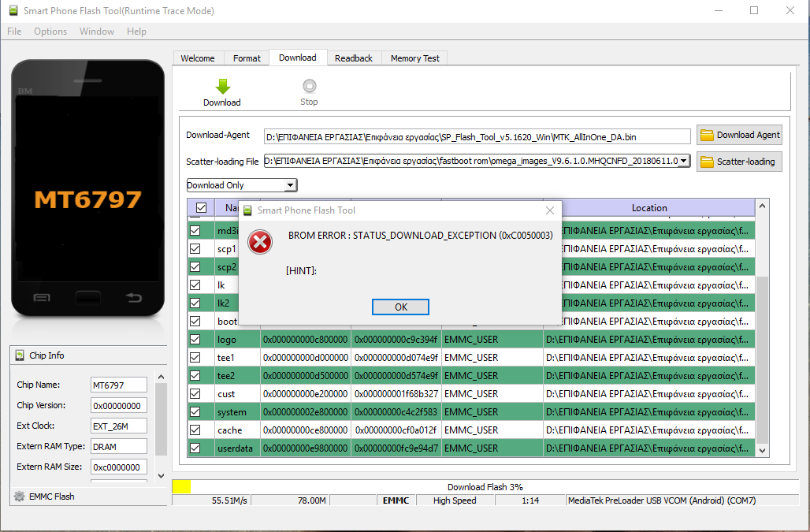Screen dimensions: 810x532
Task: Uncheck the userdata partition checkbox
Action: coord(195,448)
